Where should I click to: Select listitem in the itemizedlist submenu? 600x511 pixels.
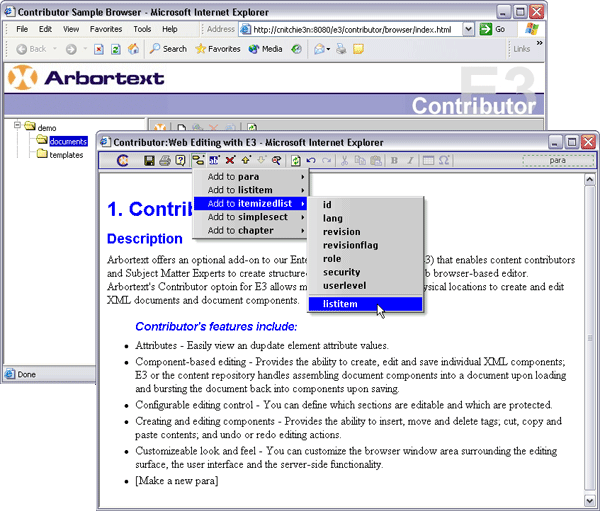click(365, 304)
